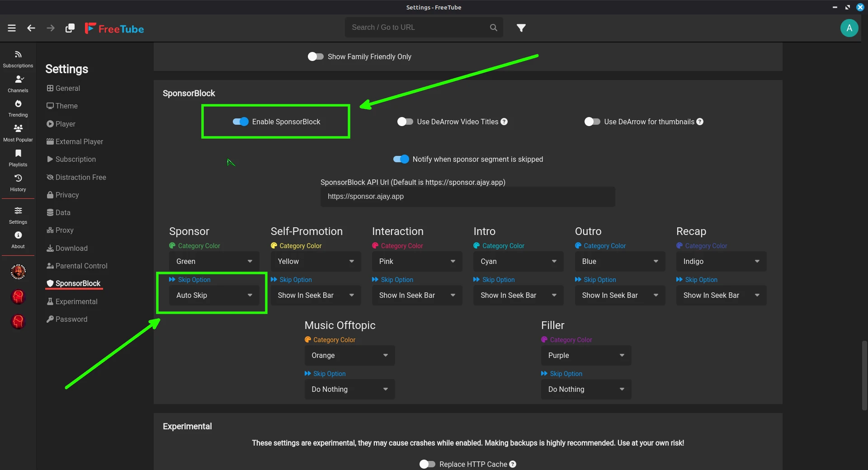Go to External Player settings section
868x470 pixels.
[x=75, y=141]
